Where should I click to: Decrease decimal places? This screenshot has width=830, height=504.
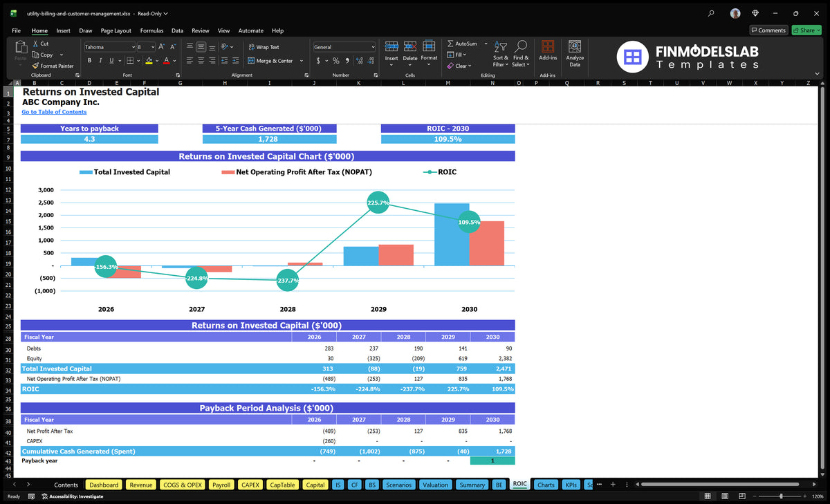pos(371,61)
